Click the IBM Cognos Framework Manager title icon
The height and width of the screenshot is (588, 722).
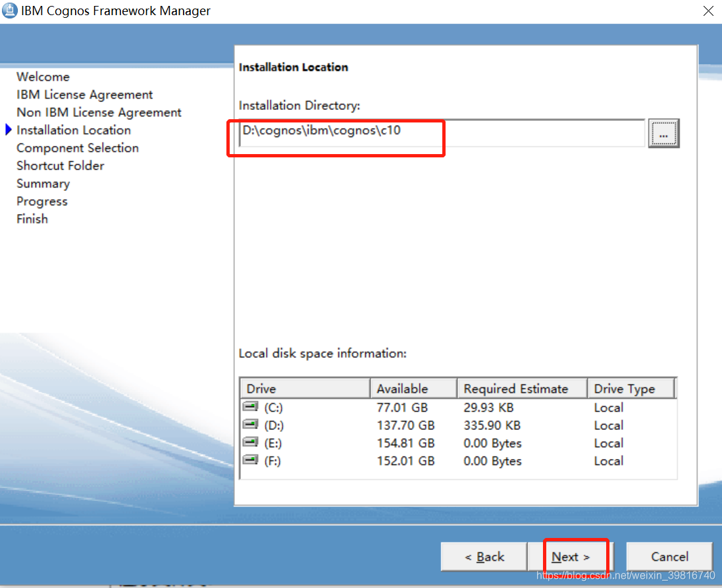(x=10, y=10)
